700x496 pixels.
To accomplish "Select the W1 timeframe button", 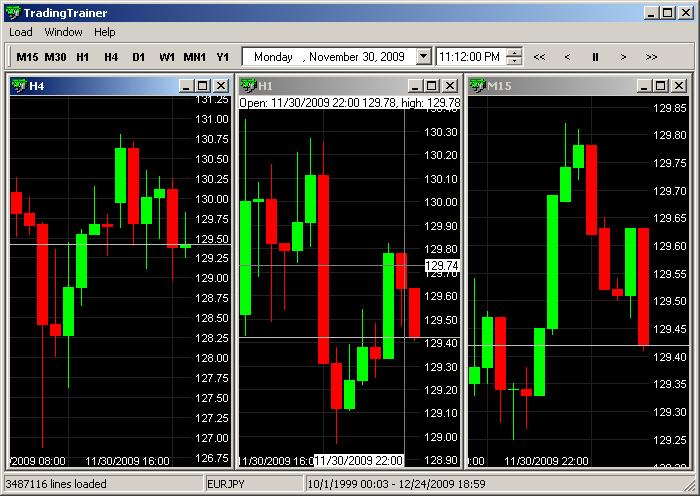I will (167, 57).
